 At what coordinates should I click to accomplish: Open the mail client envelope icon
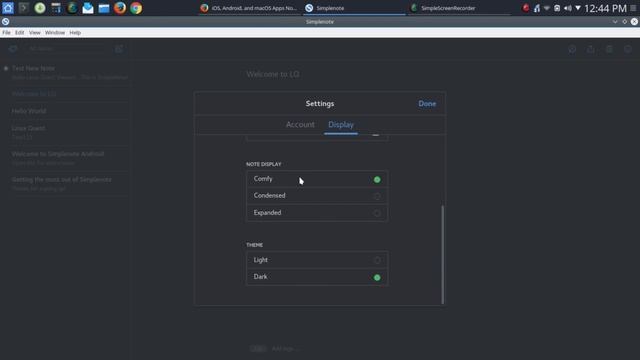pyautogui.click(x=88, y=8)
